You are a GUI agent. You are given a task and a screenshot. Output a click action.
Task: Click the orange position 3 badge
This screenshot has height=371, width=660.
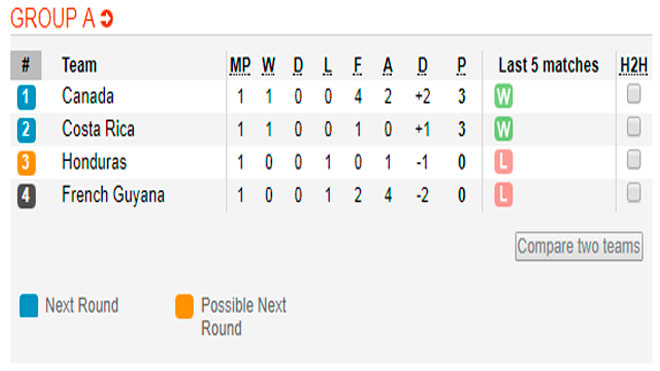tap(26, 163)
